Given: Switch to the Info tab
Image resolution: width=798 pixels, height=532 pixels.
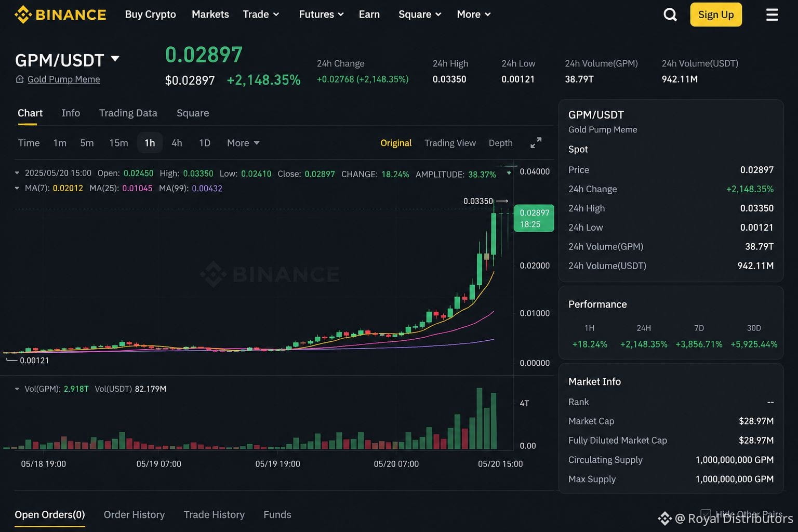Looking at the screenshot, I should click(x=71, y=113).
